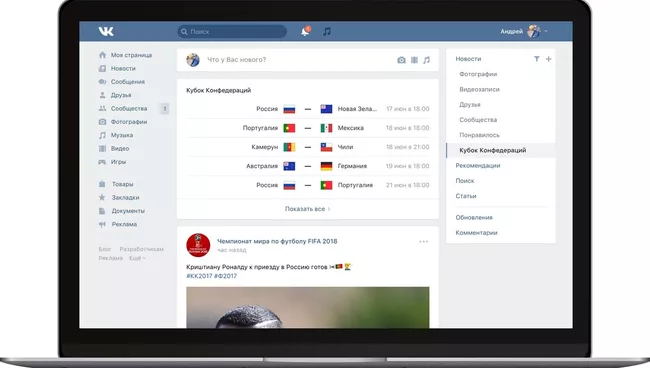
Task: Click the Поиск search field
Action: click(x=232, y=31)
